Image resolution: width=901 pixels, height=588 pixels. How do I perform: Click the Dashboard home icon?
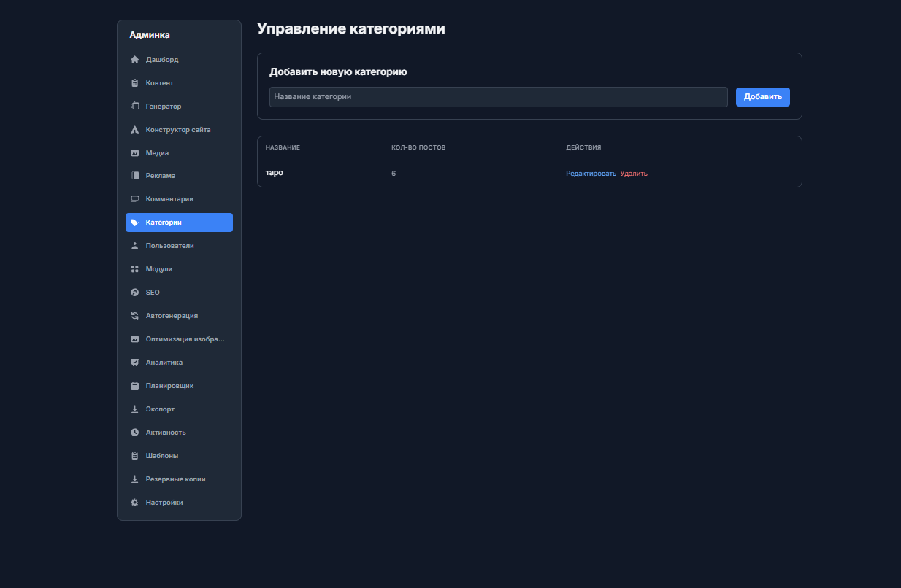point(134,60)
